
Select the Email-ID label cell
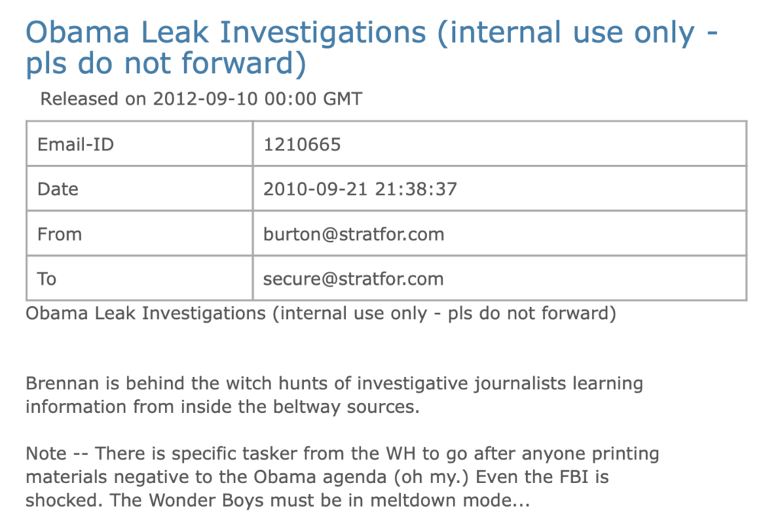coord(140,143)
